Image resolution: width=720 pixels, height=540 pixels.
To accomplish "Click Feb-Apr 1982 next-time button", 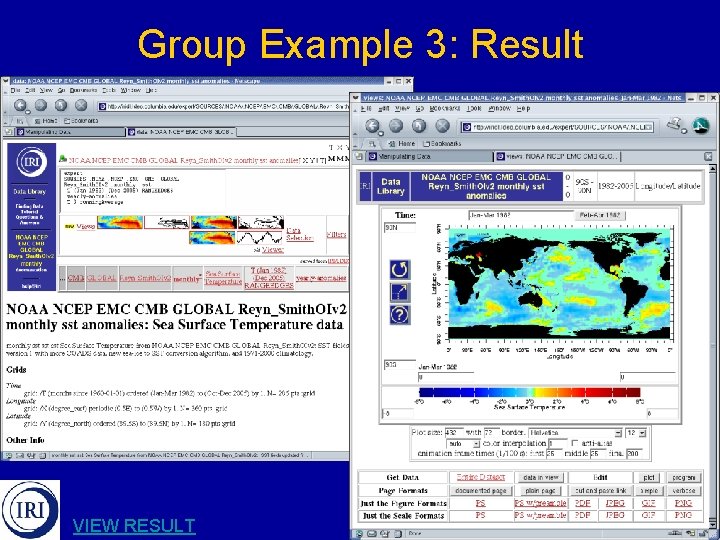I will point(600,215).
